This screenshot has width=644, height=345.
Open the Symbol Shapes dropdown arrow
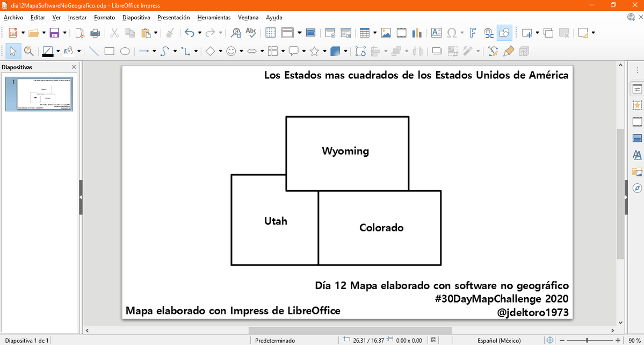(241, 52)
